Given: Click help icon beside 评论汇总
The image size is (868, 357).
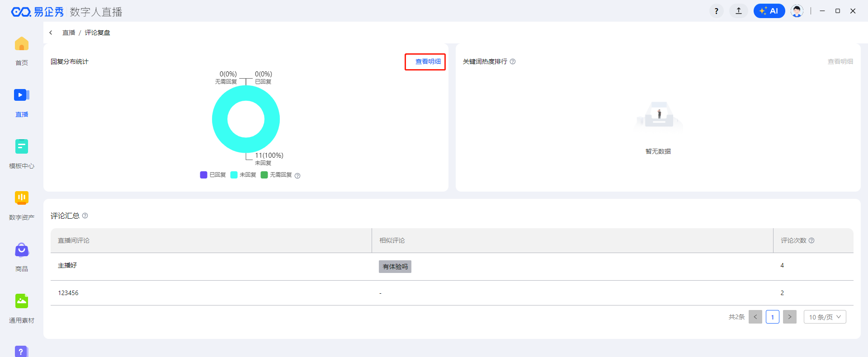Looking at the screenshot, I should [85, 216].
